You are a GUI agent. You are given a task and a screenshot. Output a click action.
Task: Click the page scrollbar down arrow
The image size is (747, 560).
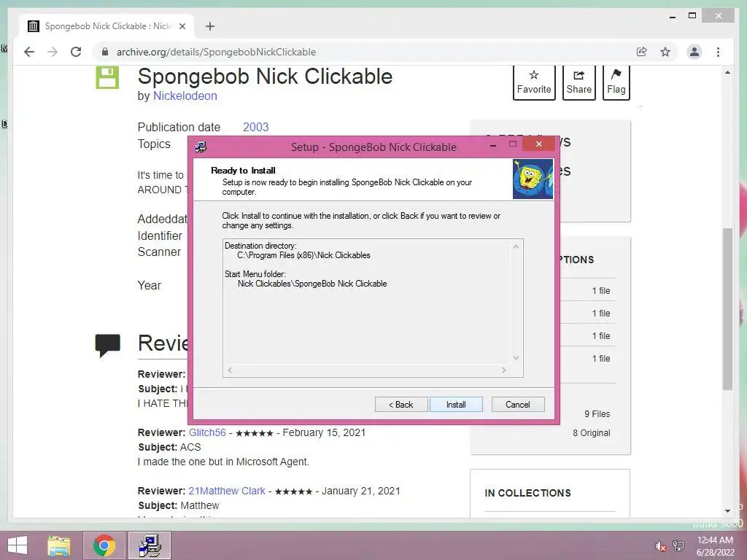point(727,511)
